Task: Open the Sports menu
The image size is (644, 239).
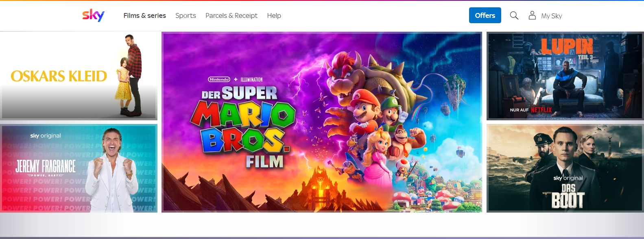Action: coord(186,15)
